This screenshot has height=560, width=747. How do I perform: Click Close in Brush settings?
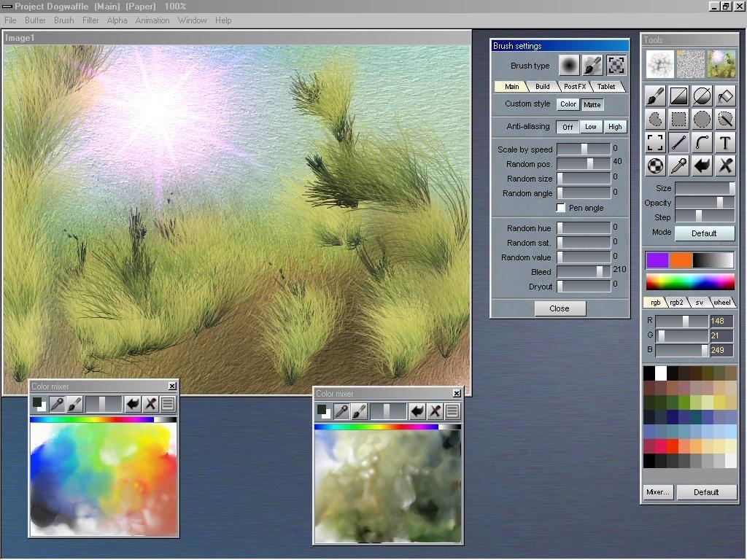(560, 308)
